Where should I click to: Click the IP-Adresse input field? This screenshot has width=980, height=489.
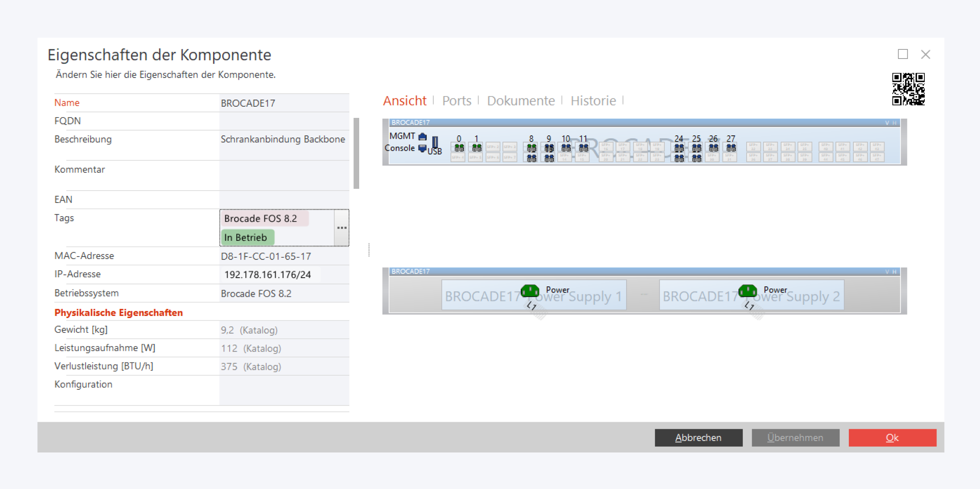(x=270, y=275)
